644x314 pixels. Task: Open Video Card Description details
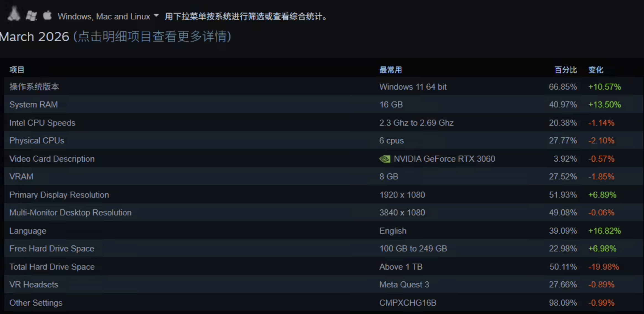pyautogui.click(x=52, y=159)
